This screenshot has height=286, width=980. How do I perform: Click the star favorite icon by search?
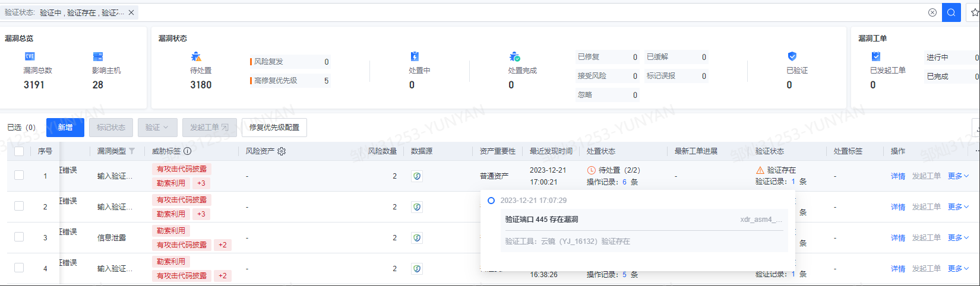point(974,12)
